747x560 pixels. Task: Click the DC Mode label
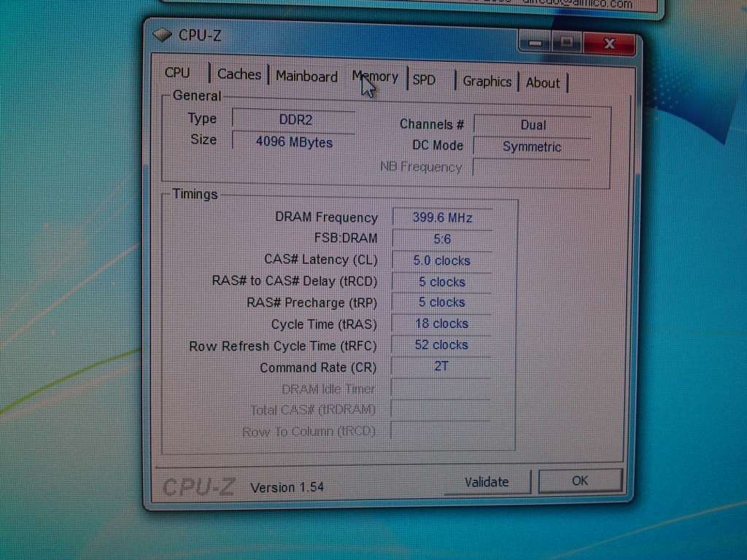pyautogui.click(x=438, y=145)
